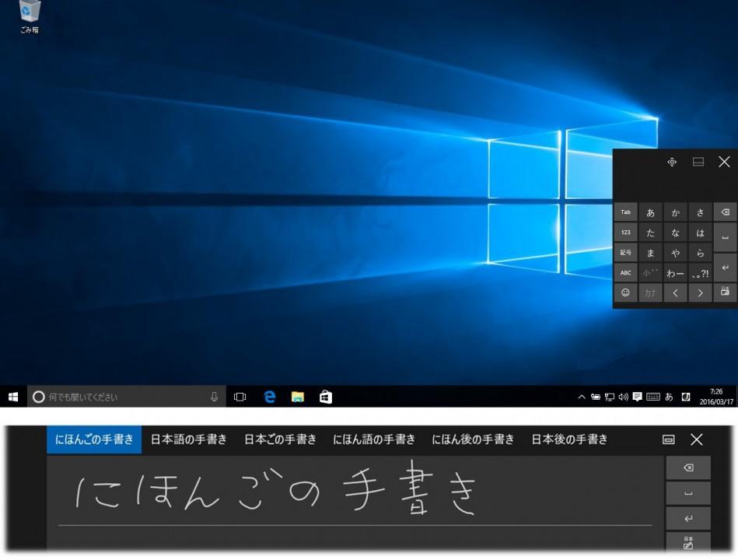Open the clock showing 7:26
This screenshot has width=738, height=560.
(x=716, y=397)
